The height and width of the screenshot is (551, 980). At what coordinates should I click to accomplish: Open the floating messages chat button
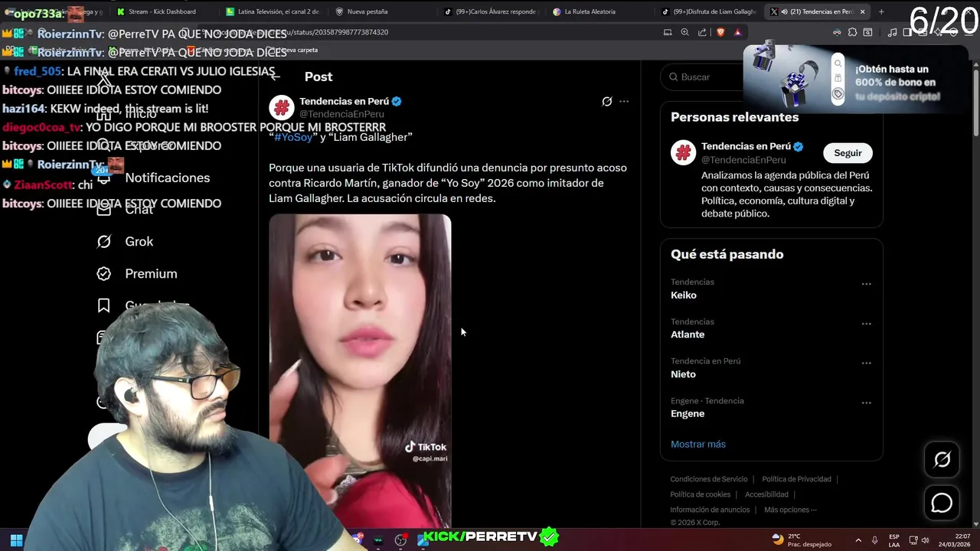click(942, 503)
